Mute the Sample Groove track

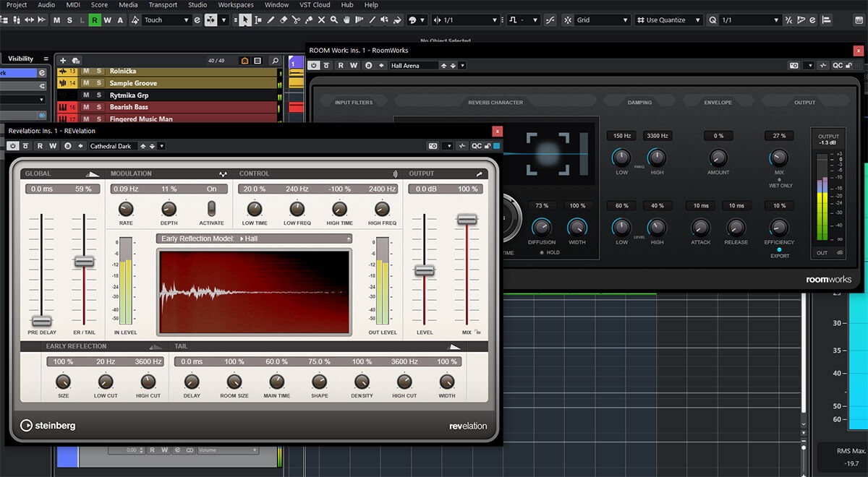85,84
